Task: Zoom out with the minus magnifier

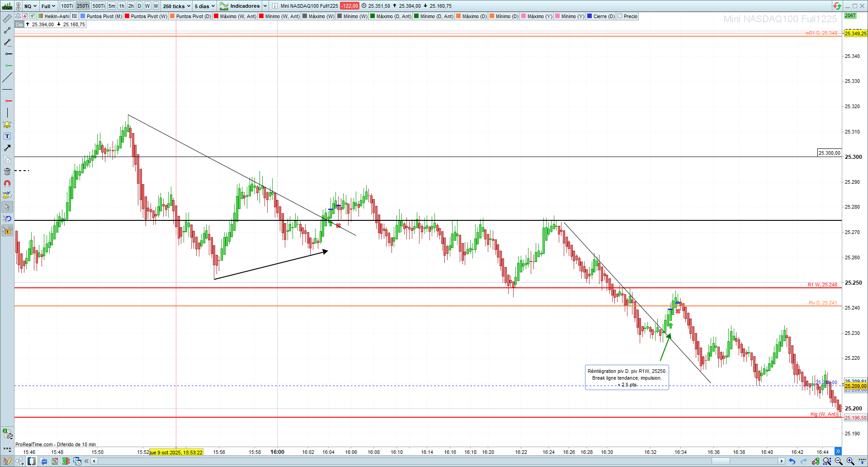Action: pyautogui.click(x=839, y=461)
